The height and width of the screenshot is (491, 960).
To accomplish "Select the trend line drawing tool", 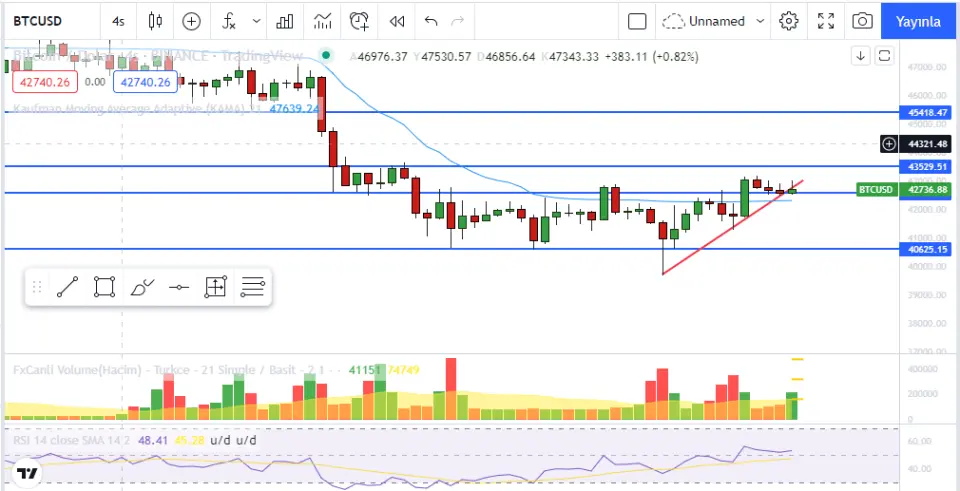I will [67, 288].
